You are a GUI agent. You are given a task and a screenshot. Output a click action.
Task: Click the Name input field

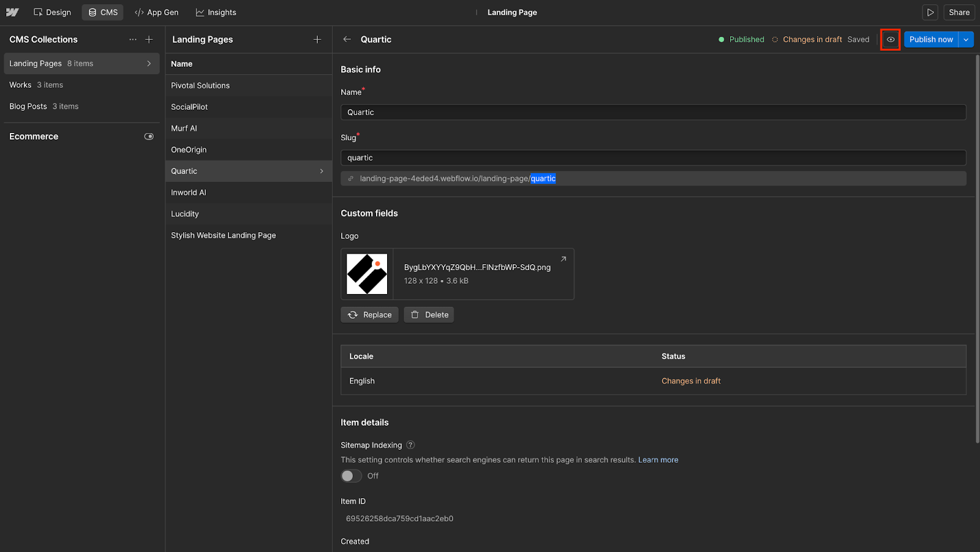click(x=654, y=112)
